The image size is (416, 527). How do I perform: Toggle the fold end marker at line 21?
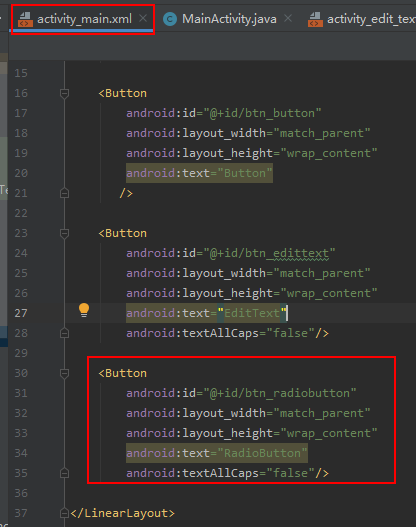pos(65,193)
